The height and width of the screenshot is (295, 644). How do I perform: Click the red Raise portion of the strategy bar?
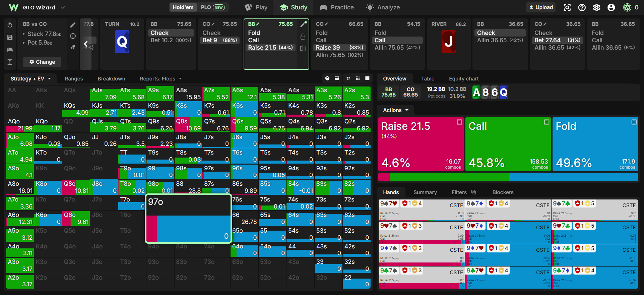pyautogui.click(x=384, y=177)
